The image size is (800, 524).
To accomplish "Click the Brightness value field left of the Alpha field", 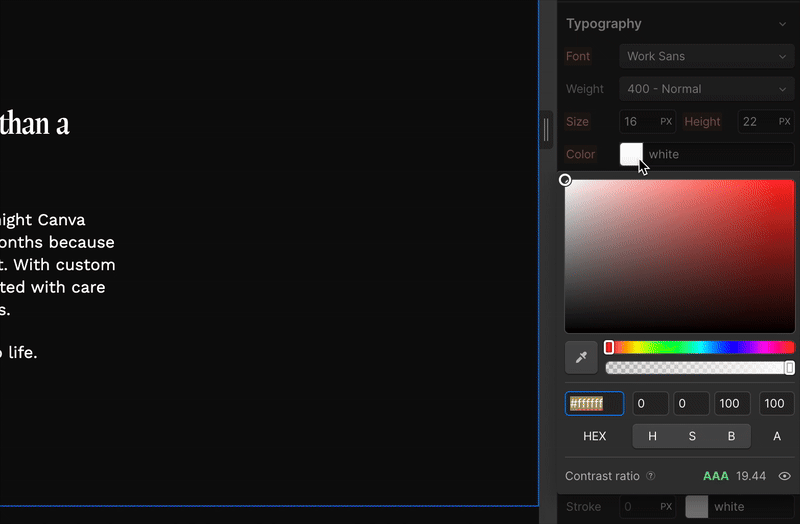I will tap(732, 404).
